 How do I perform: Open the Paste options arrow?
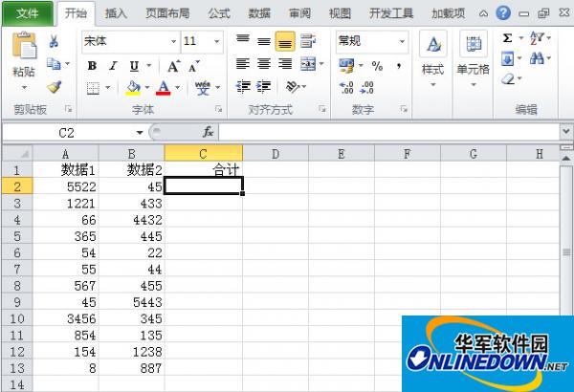click(x=24, y=87)
